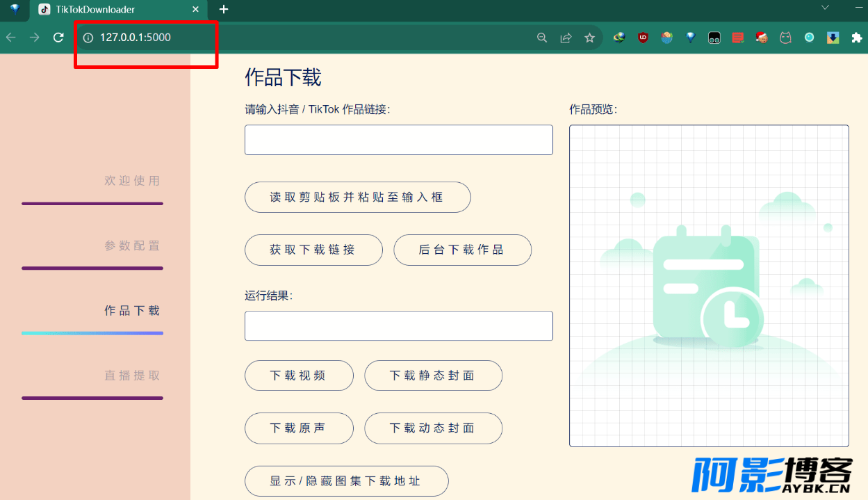Click the 作品链接 input field

[x=399, y=140]
